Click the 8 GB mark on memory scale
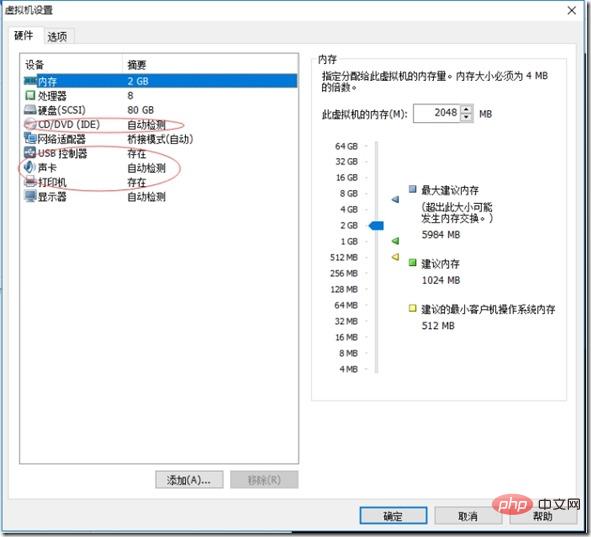This screenshot has width=591, height=537. tap(349, 193)
